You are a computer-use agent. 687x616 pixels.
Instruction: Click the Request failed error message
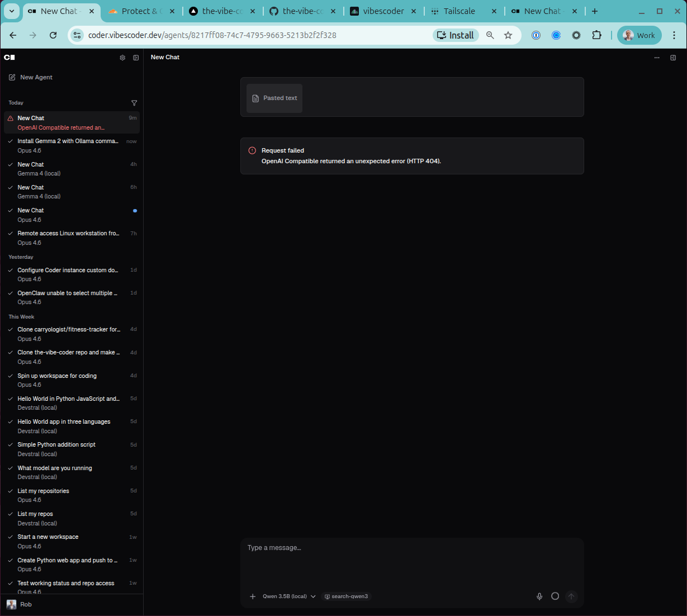[x=412, y=156]
